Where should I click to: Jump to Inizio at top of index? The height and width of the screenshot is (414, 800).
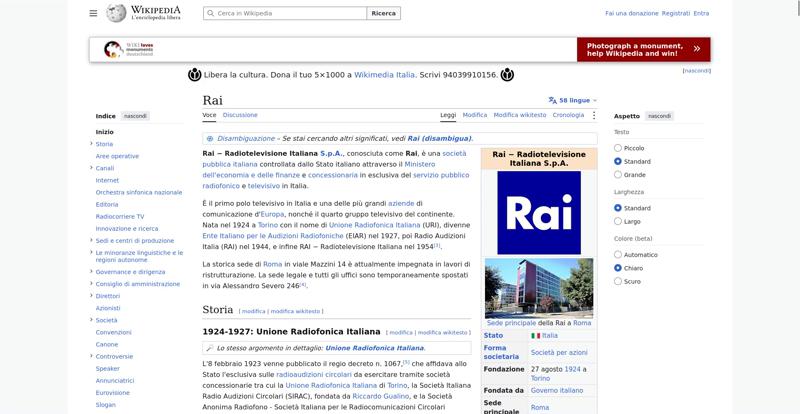pyautogui.click(x=105, y=132)
